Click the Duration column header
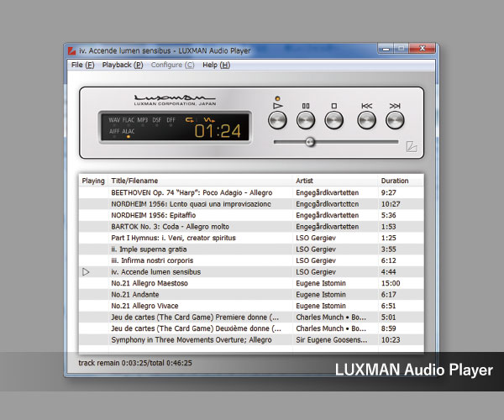Image resolution: width=504 pixels, height=420 pixels. [x=395, y=181]
